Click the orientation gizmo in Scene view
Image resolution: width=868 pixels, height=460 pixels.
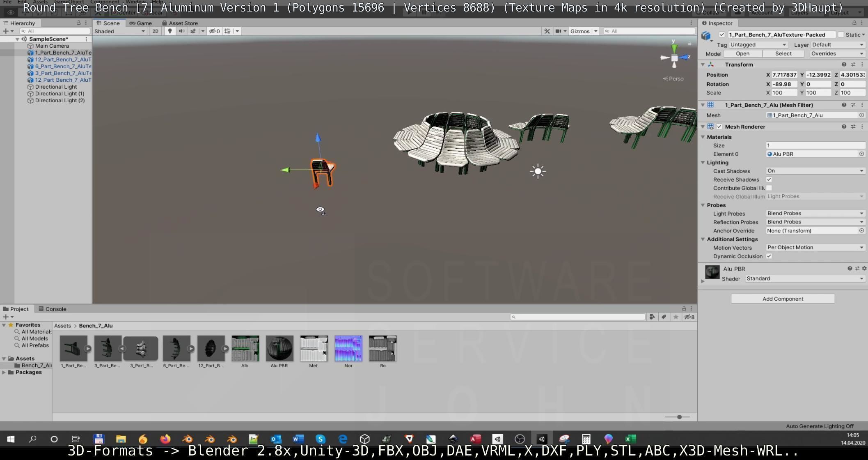[x=674, y=58]
